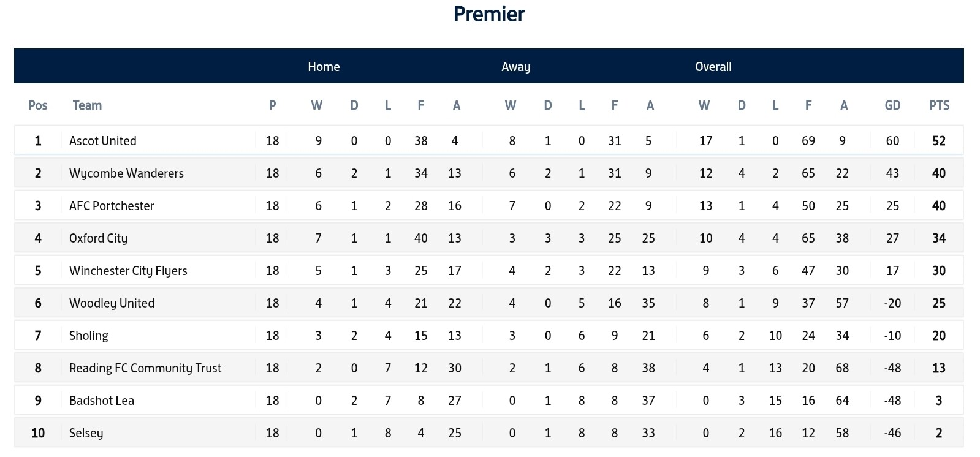Click Ascot United's 52 points value
The height and width of the screenshot is (457, 980).
[x=939, y=141]
